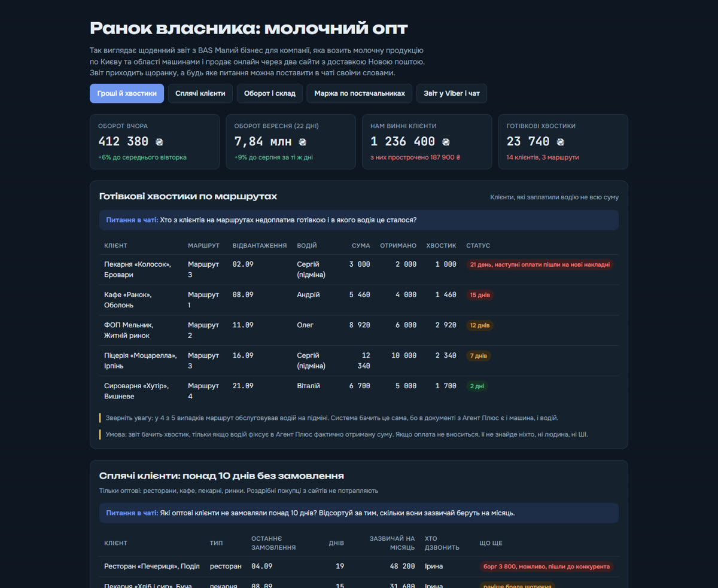
Task: Open the «Сплячі клієнти» tab
Action: [200, 93]
